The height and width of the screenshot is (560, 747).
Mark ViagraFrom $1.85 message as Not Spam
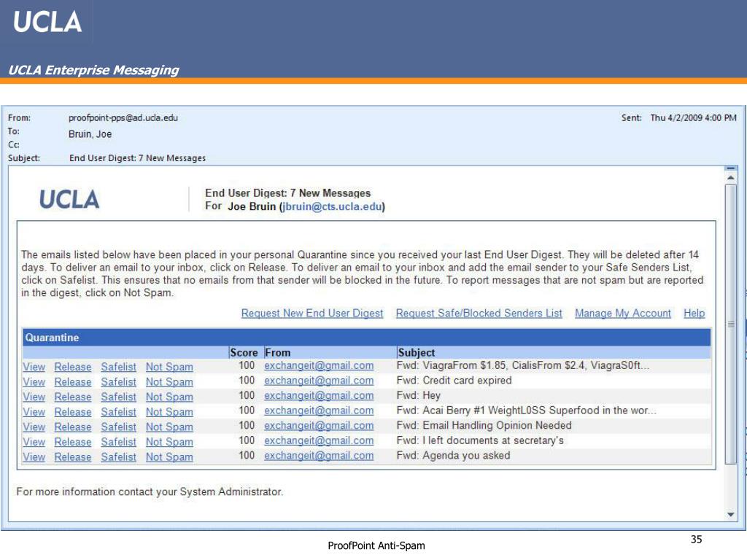[x=169, y=367]
